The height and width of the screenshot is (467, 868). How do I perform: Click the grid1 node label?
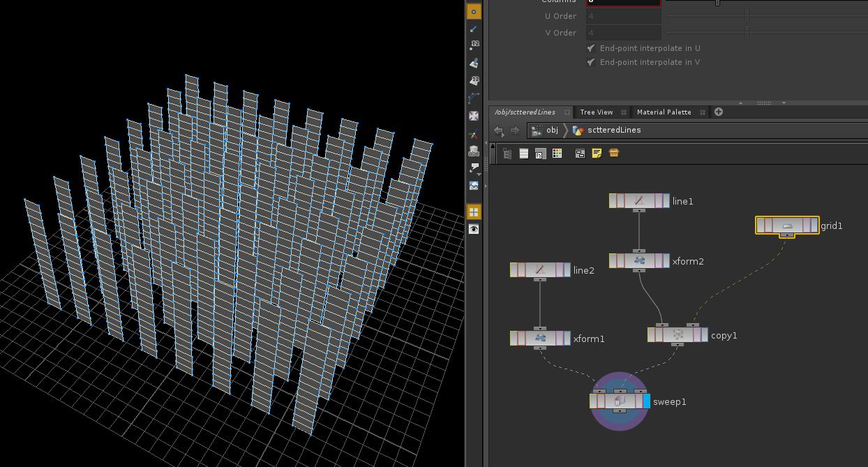click(x=832, y=226)
